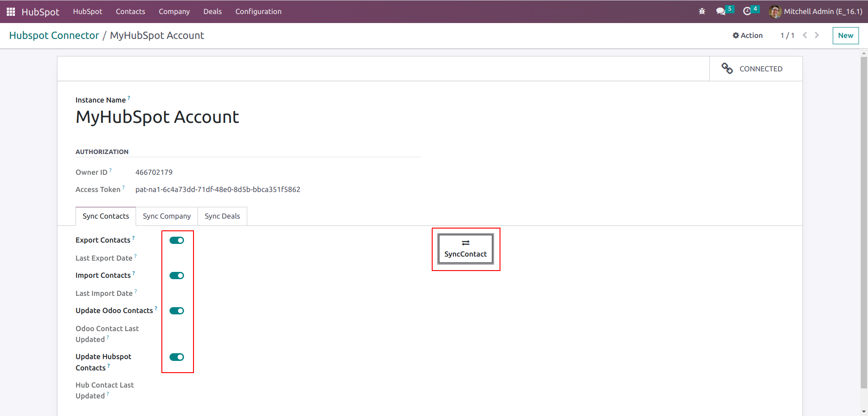This screenshot has width=868, height=416.
Task: Switch to the Sync Company tab
Action: tap(167, 216)
